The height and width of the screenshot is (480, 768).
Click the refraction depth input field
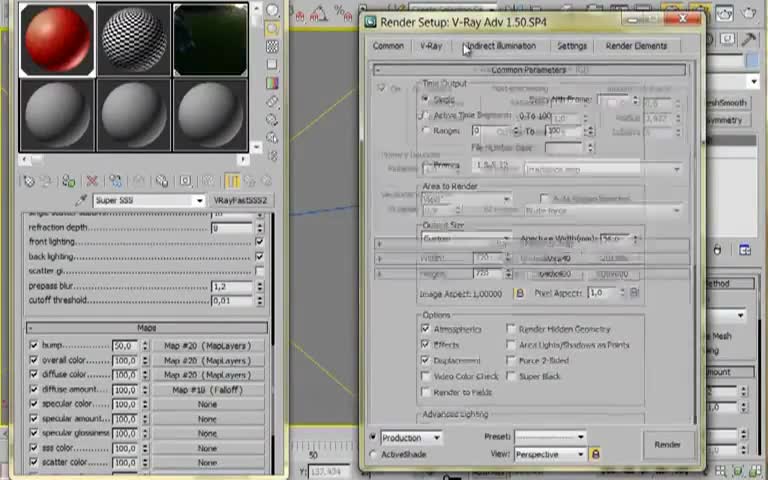pos(232,228)
